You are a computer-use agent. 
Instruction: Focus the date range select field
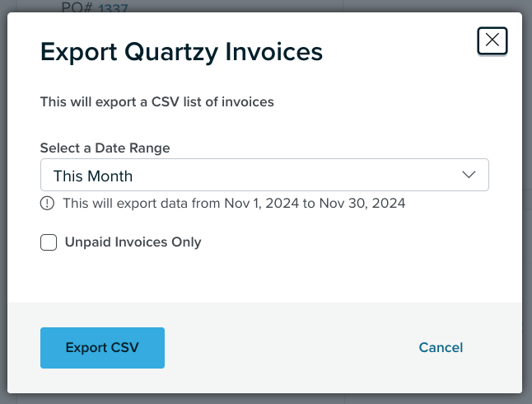[264, 175]
